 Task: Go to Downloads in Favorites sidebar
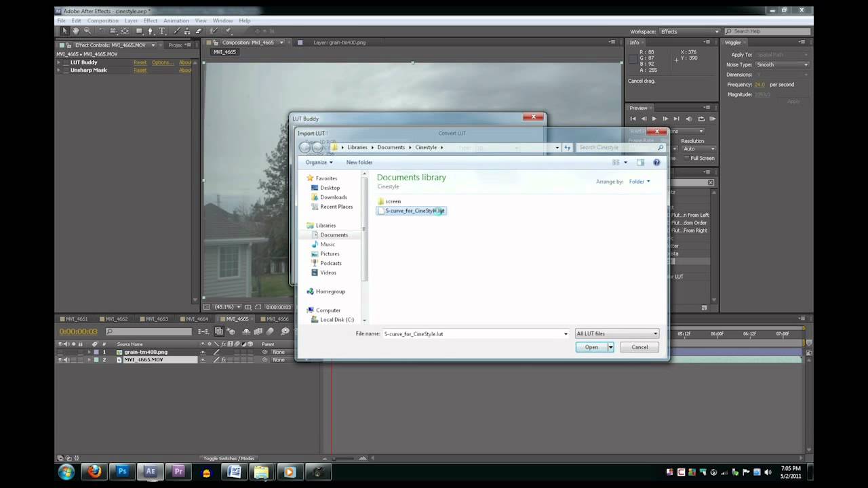coord(329,197)
